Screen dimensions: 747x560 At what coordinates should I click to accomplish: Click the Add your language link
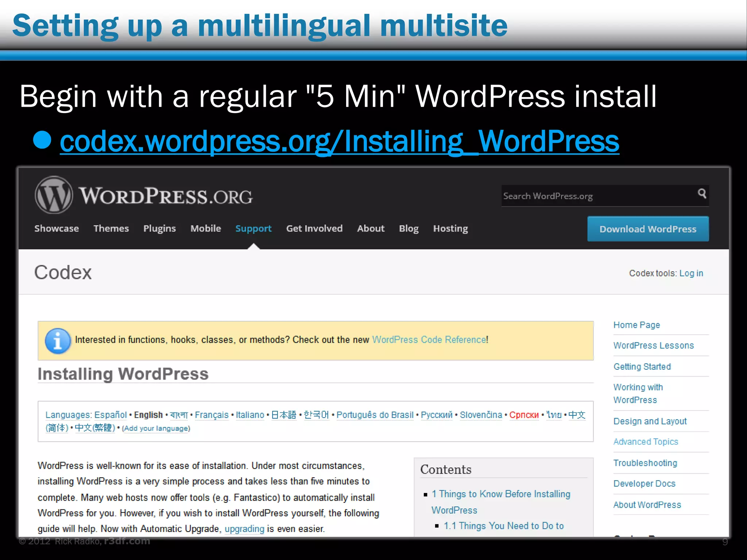(x=156, y=428)
